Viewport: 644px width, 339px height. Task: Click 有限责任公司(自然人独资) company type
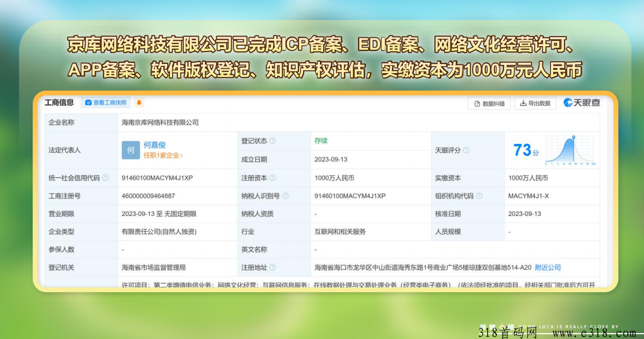pos(159,232)
